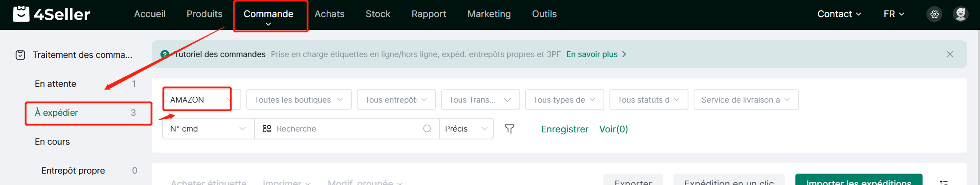Image resolution: width=980 pixels, height=185 pixels.
Task: Click the En savoir plus link
Action: click(596, 54)
